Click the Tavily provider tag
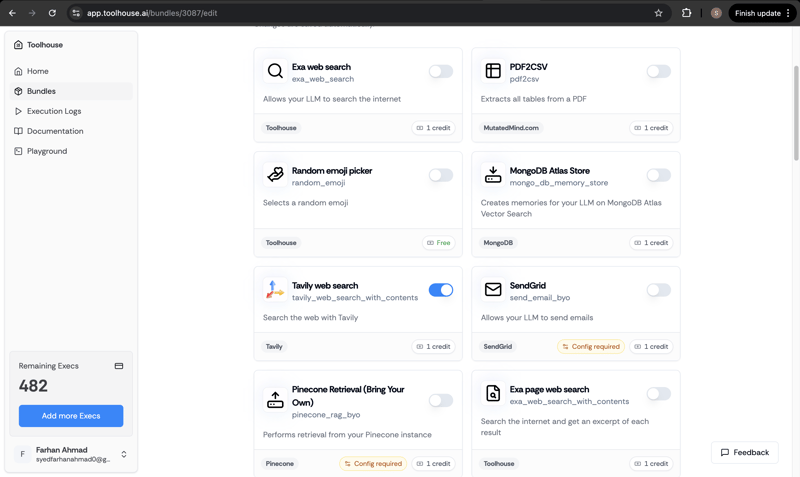 274,346
